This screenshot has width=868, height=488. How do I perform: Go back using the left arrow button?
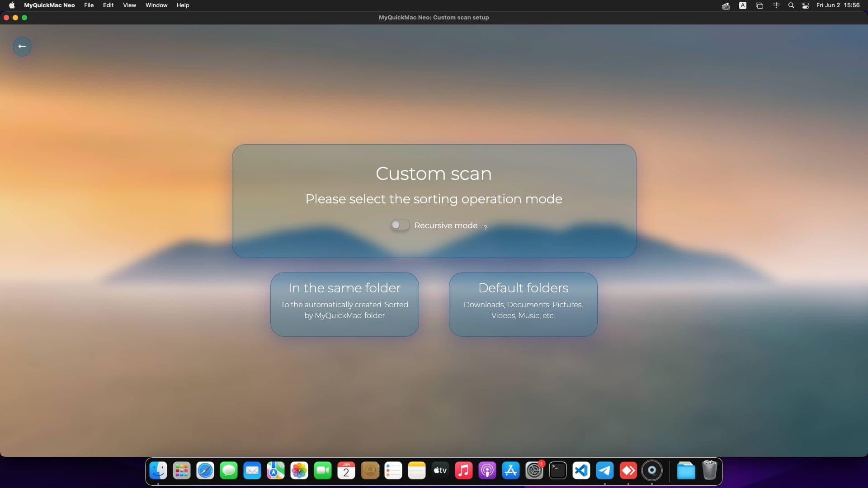[x=22, y=47]
